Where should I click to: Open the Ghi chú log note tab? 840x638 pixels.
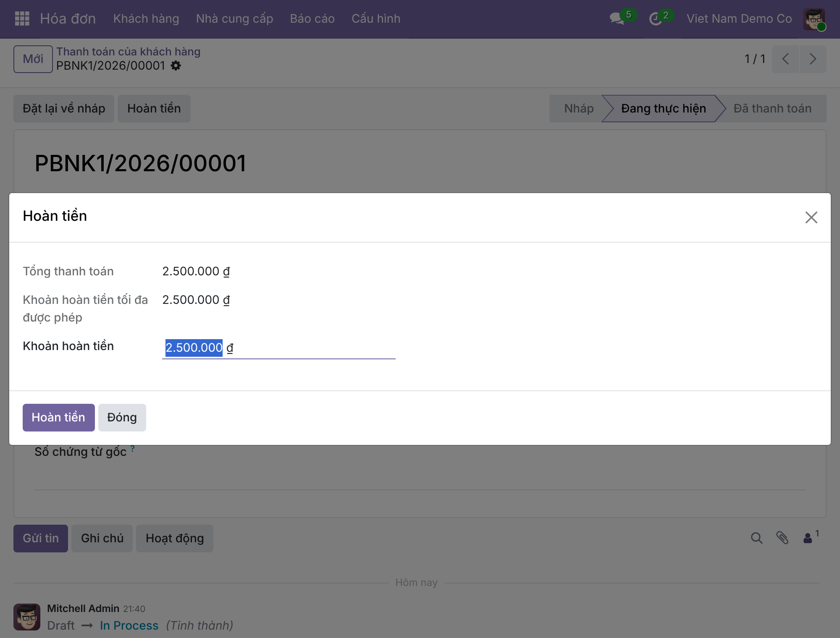tap(102, 538)
